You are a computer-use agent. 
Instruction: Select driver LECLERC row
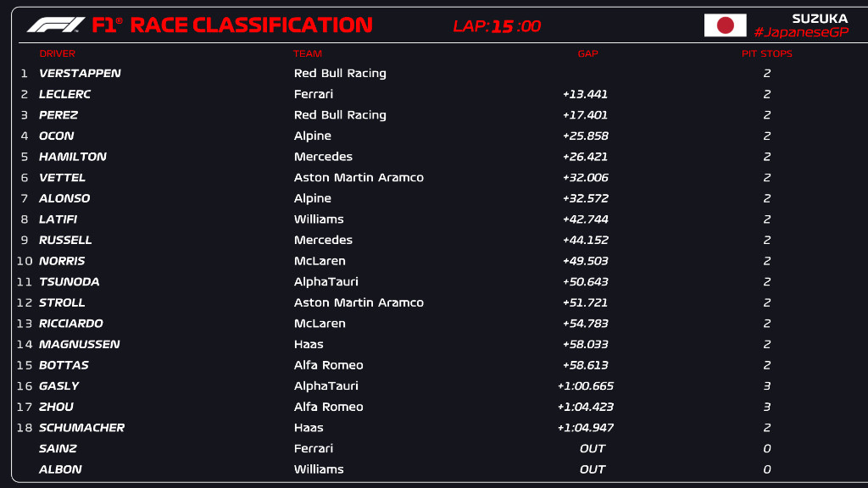(64, 94)
